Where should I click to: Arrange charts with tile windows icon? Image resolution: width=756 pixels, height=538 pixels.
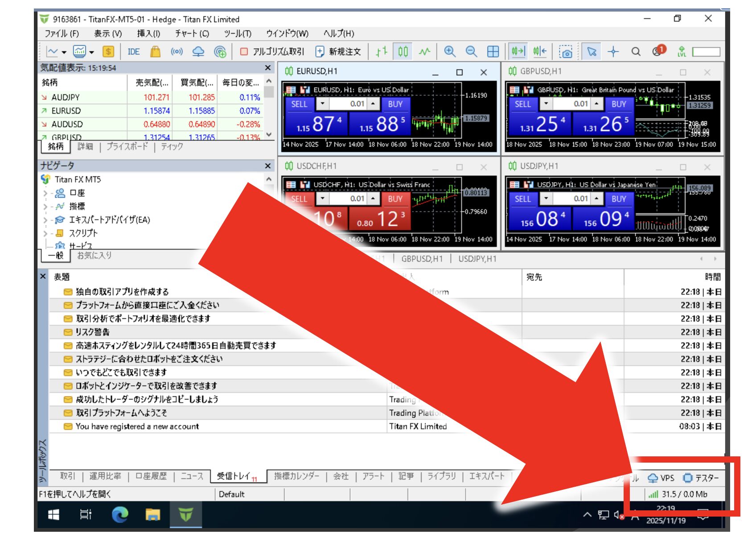point(493,52)
